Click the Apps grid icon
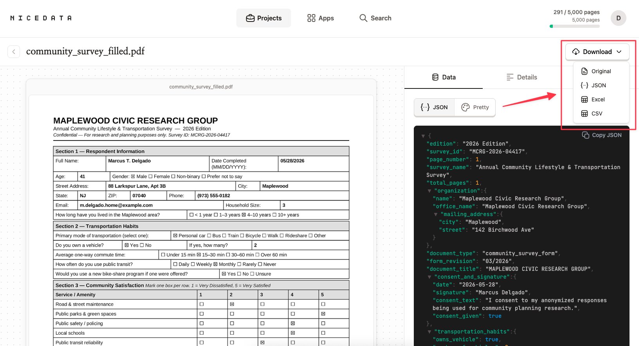644x346 pixels. click(x=311, y=18)
